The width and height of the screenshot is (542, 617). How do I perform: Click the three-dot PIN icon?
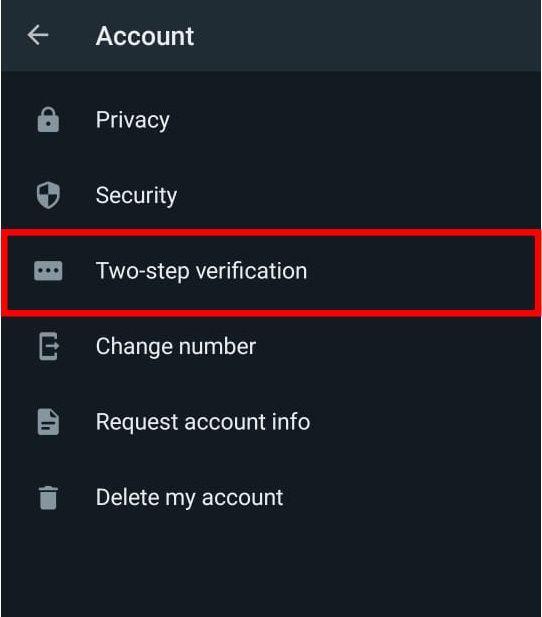point(48,271)
